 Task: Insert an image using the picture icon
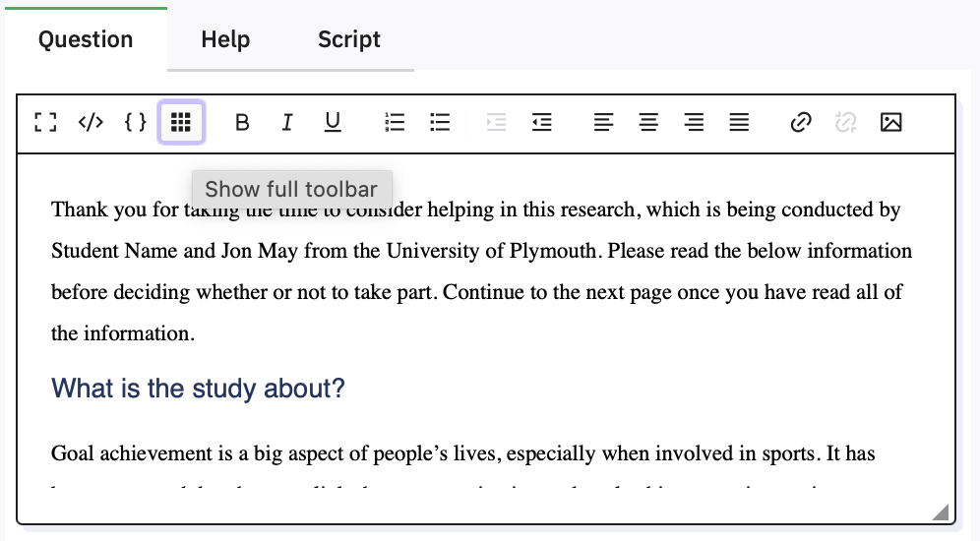(x=891, y=123)
